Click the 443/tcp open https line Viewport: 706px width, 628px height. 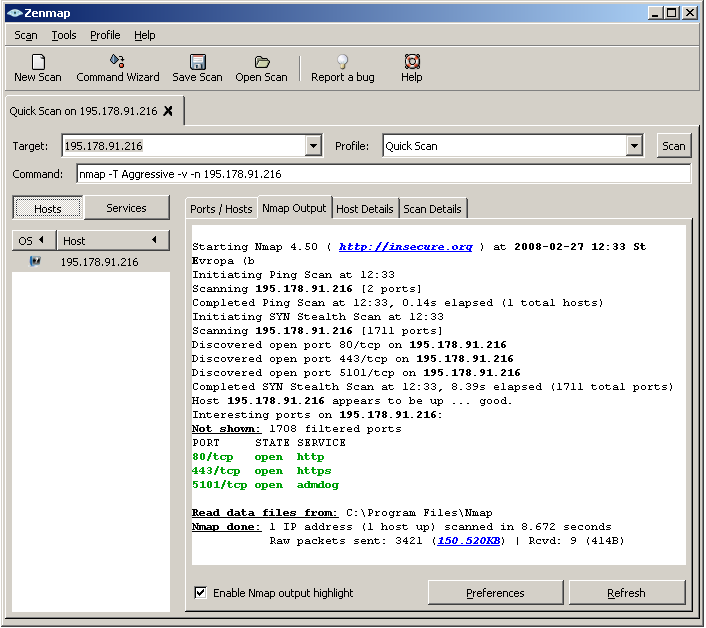(x=262, y=471)
